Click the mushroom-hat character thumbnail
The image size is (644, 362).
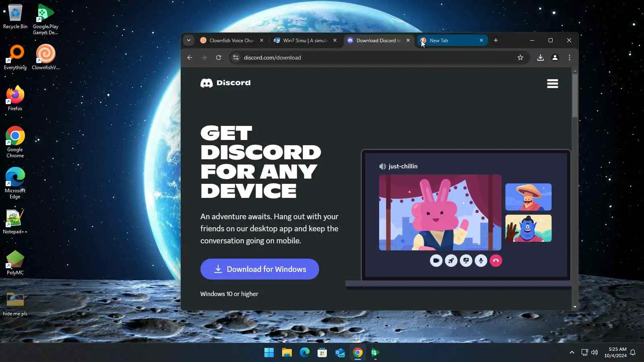pyautogui.click(x=528, y=197)
